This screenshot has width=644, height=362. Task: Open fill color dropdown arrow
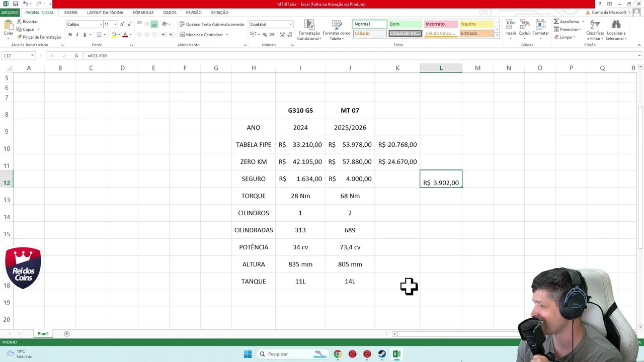[119, 35]
